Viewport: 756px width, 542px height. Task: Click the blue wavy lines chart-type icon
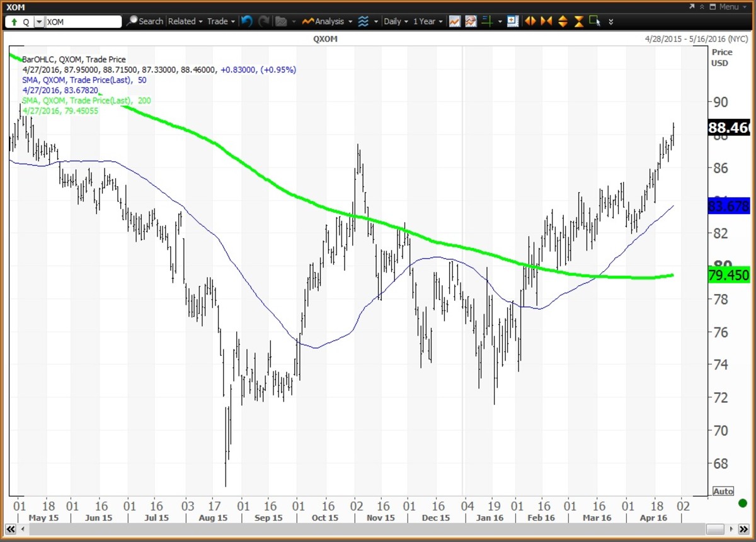(x=364, y=21)
